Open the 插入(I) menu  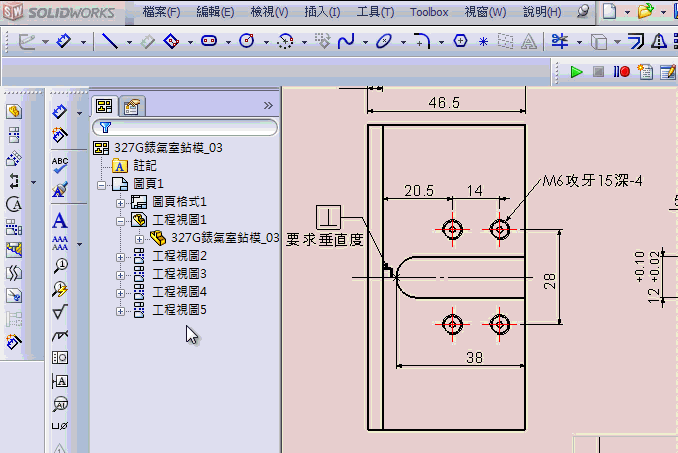coord(322,12)
